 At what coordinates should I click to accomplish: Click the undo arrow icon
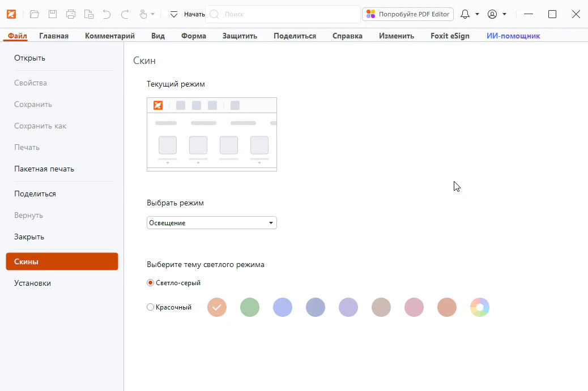click(107, 14)
